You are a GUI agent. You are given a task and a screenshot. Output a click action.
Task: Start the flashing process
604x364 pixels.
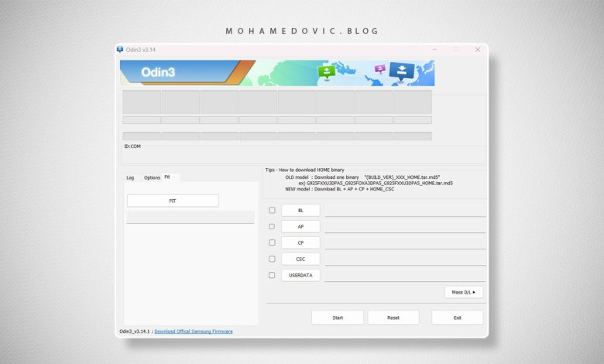click(x=338, y=318)
